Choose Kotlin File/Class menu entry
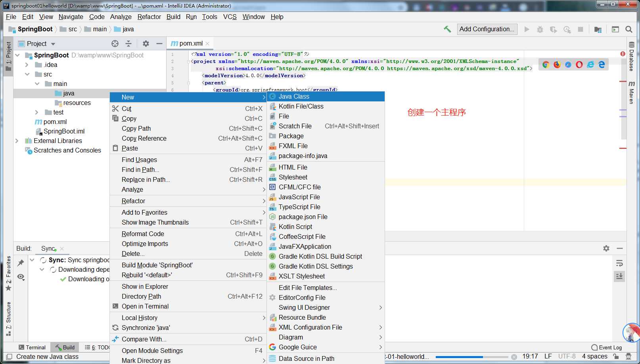The height and width of the screenshot is (364, 640). pos(326,106)
